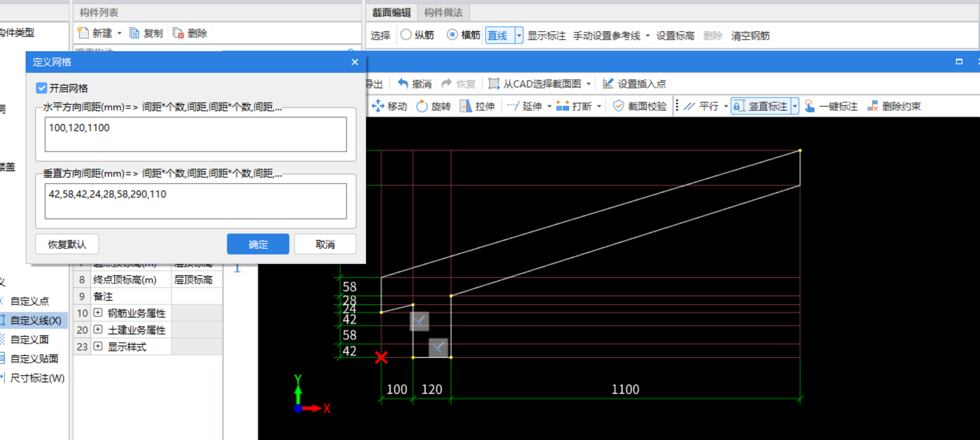
Task: Click the vertical spacing field with 42,58,42,24...
Action: click(x=196, y=201)
